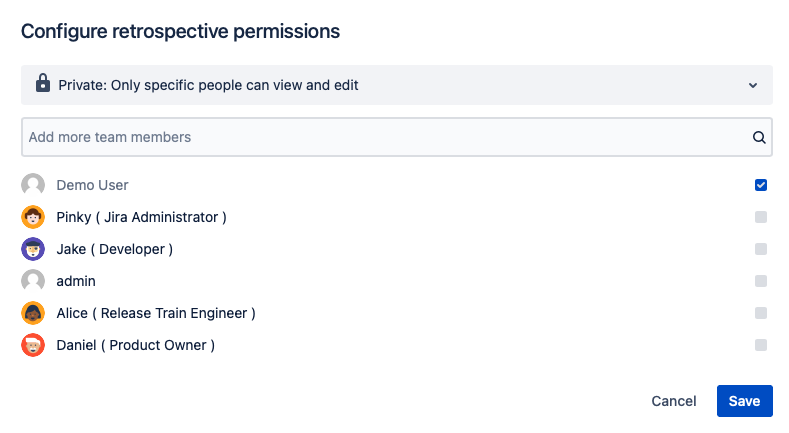Uncheck the Demo User checkbox

click(761, 185)
